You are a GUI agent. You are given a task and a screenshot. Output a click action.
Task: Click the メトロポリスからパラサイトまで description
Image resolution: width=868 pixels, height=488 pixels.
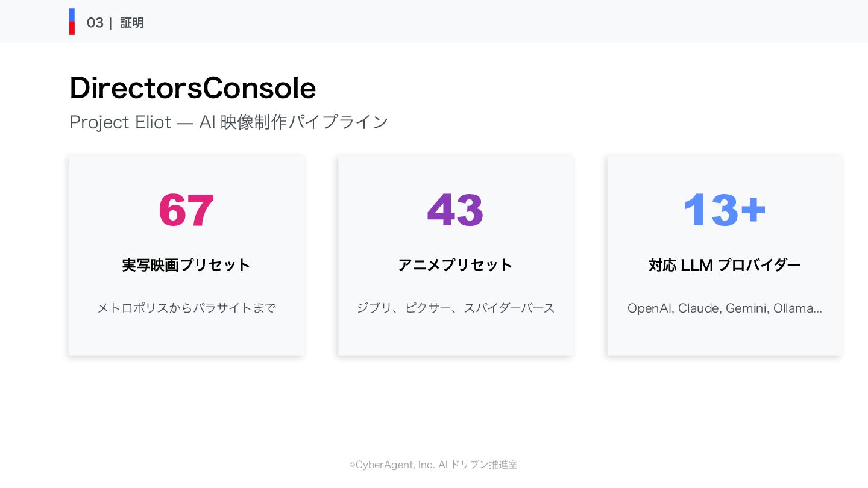click(x=186, y=308)
